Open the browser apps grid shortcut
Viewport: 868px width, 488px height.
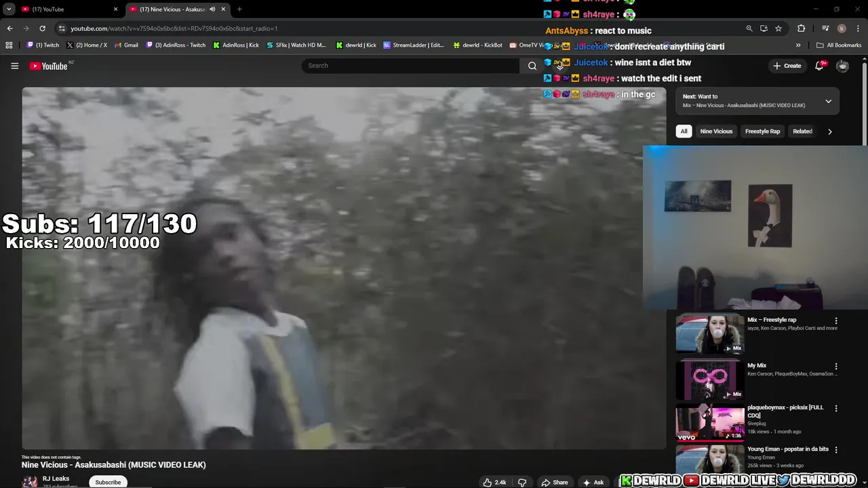(x=9, y=45)
